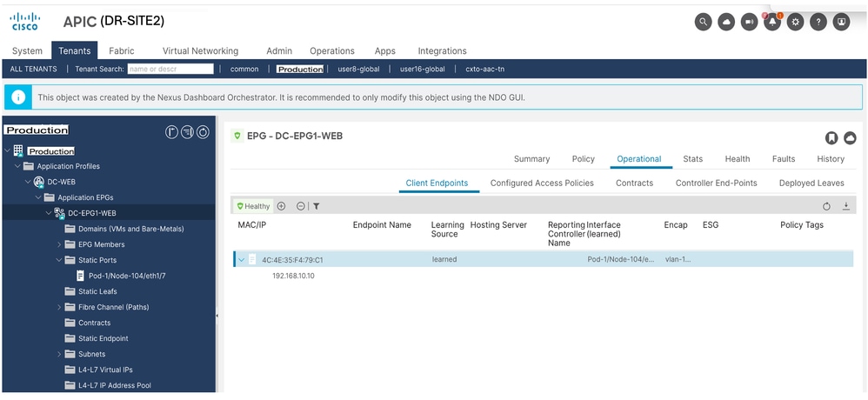Open Configured Access Policies sub-tab

click(x=542, y=183)
